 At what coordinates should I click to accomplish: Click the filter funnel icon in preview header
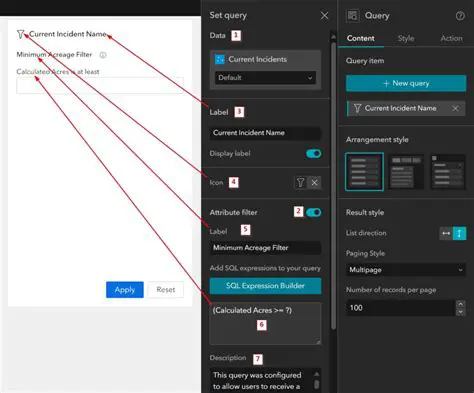coord(21,34)
